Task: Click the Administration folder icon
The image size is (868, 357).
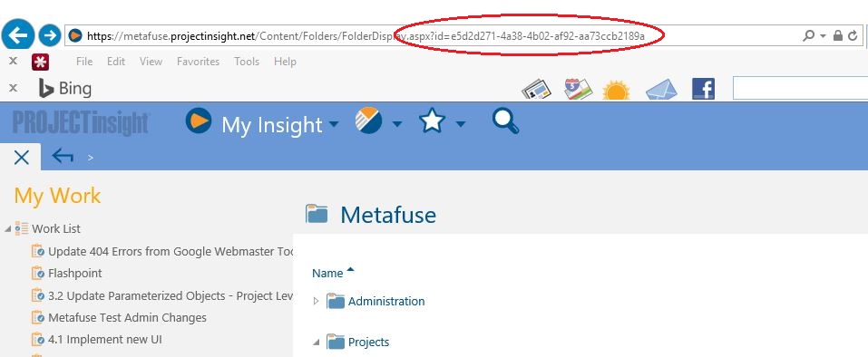Action: point(336,301)
